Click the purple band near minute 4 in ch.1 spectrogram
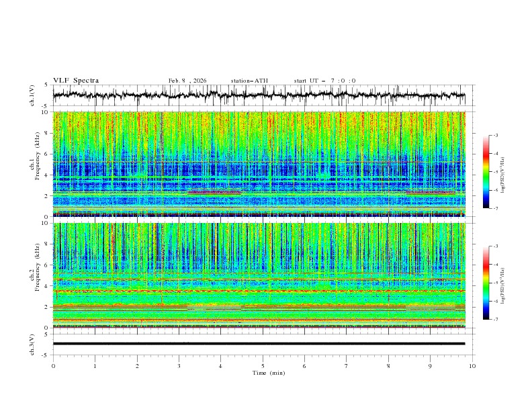The width and height of the screenshot is (532, 411). pos(214,192)
